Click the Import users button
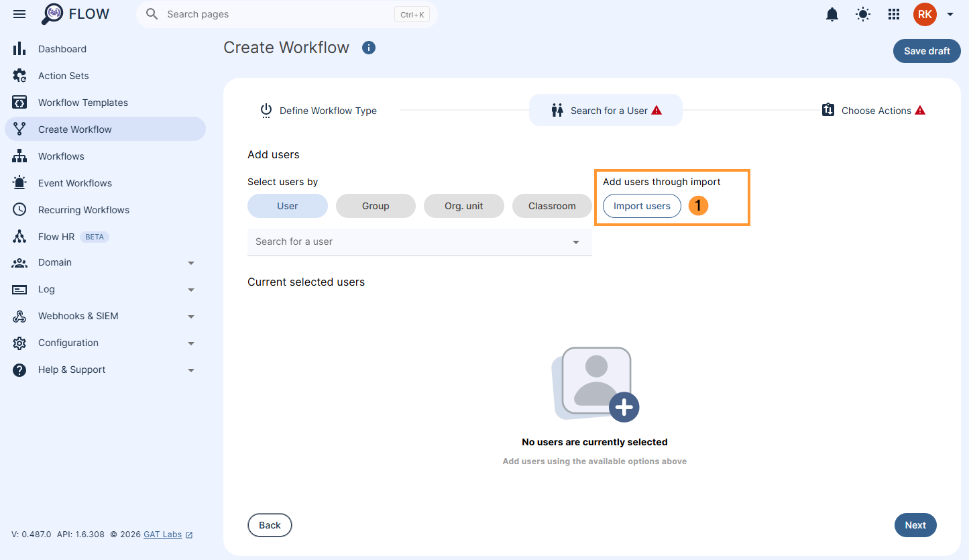 click(642, 206)
